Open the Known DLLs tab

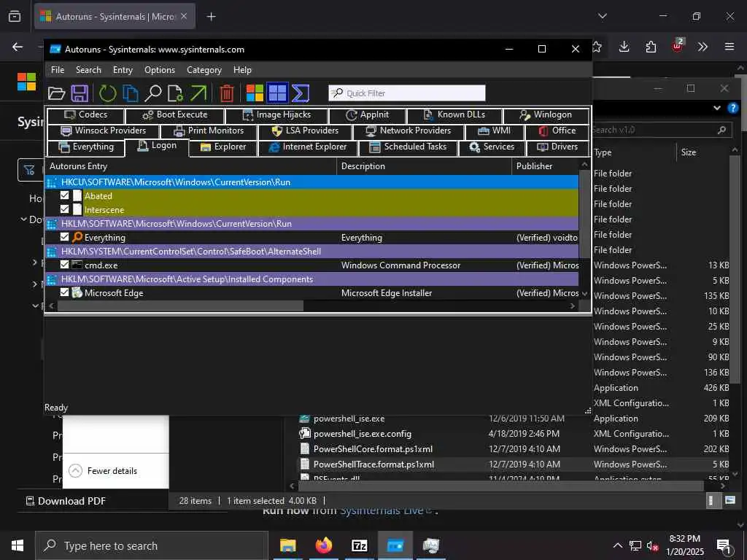(454, 114)
